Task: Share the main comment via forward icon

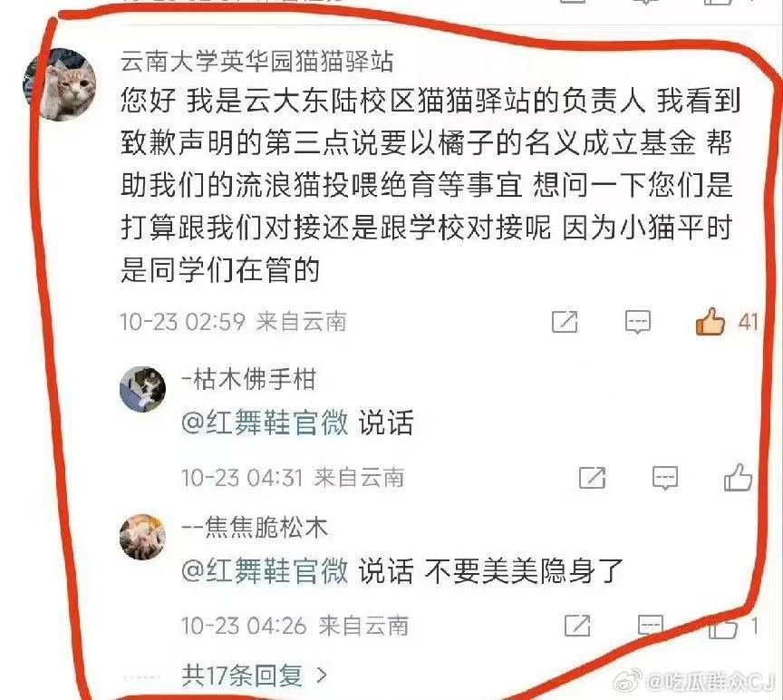Action: point(565,322)
